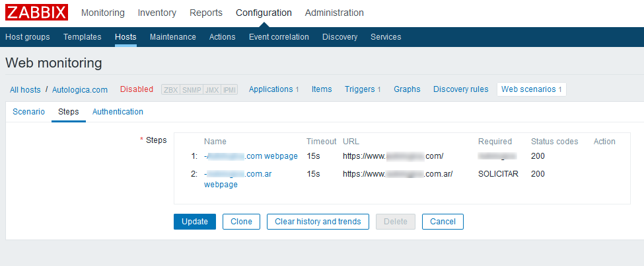Click the Cancel button

[443, 222]
